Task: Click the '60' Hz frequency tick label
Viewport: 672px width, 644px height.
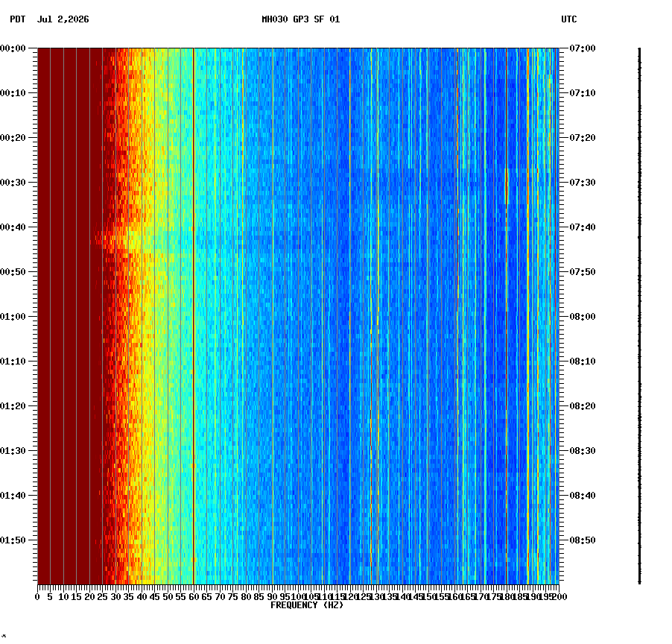Action: pyautogui.click(x=194, y=597)
